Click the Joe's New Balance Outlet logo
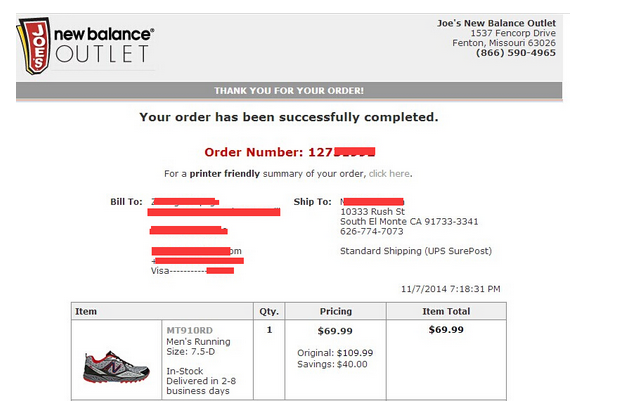Image resolution: width=622 pixels, height=420 pixels. [85, 46]
